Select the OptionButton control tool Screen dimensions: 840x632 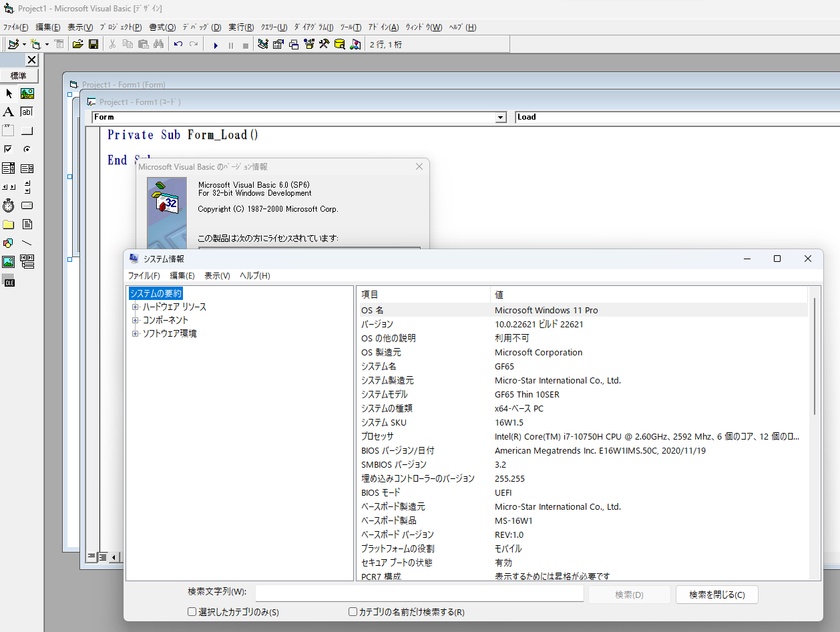[x=27, y=149]
